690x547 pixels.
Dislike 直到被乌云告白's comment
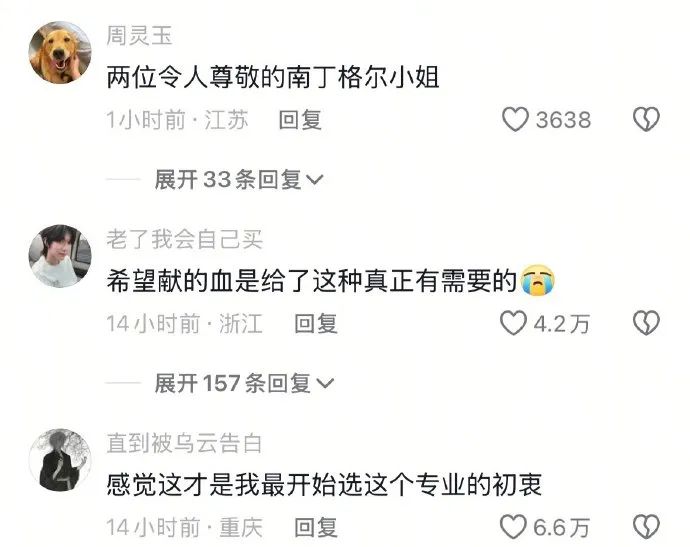click(646, 527)
